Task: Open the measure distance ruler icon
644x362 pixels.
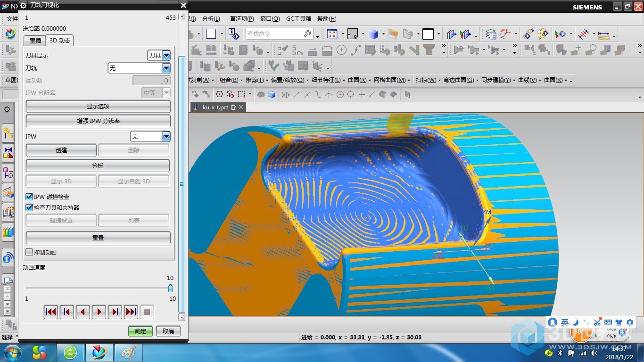Action: (603, 34)
